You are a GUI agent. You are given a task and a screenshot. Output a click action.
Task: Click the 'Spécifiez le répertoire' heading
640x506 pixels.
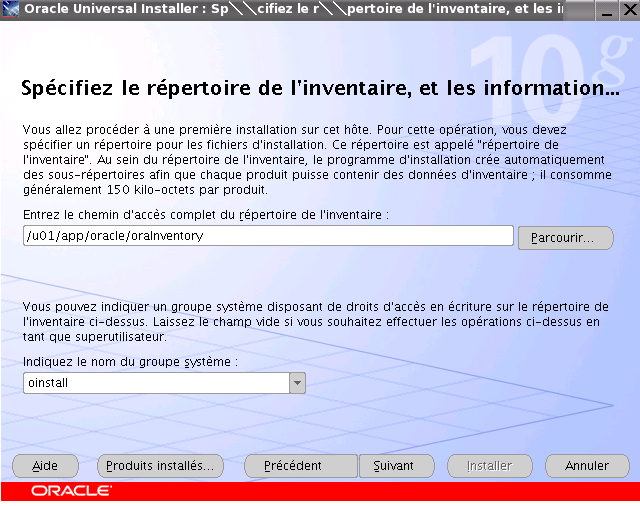[320, 88]
